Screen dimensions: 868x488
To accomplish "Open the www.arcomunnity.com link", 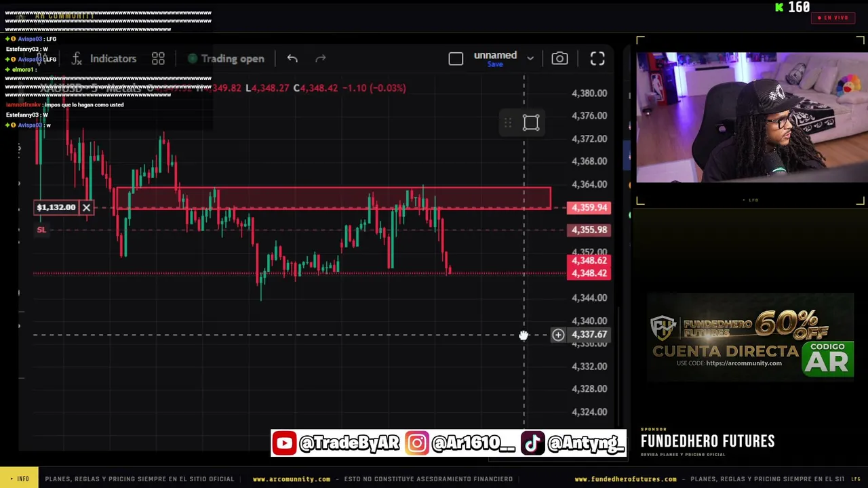I will point(292,479).
